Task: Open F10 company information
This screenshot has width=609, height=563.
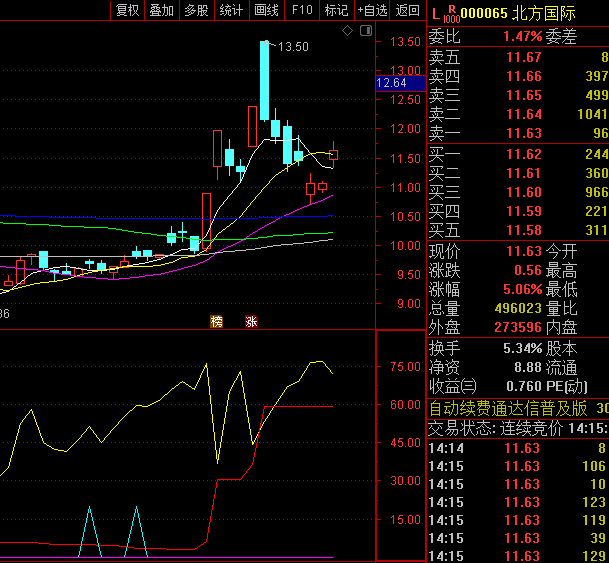Action: (301, 11)
